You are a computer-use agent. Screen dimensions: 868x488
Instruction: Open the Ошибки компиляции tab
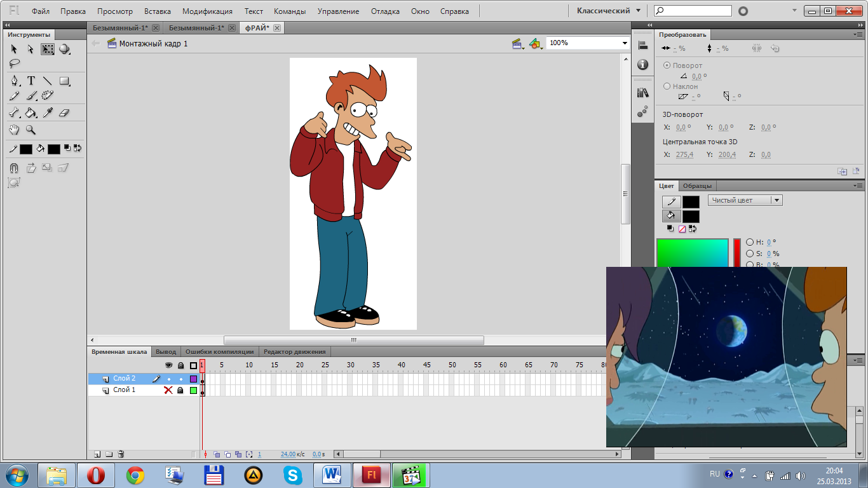tap(219, 351)
